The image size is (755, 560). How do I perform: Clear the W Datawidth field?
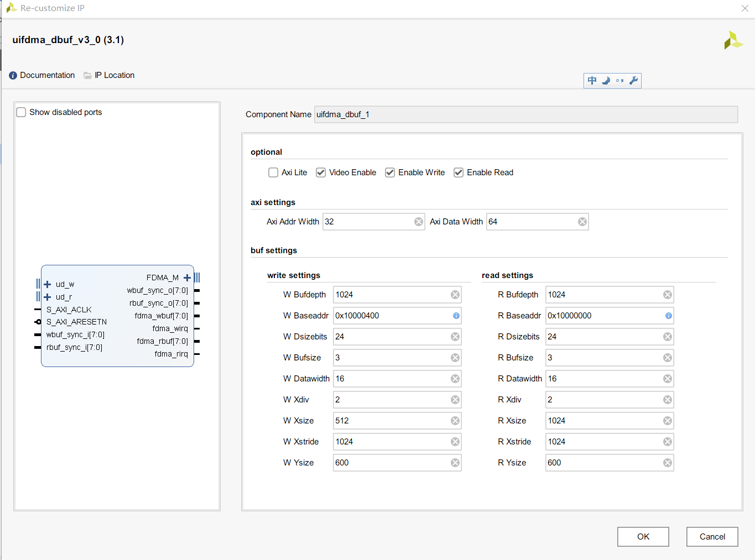[455, 379]
